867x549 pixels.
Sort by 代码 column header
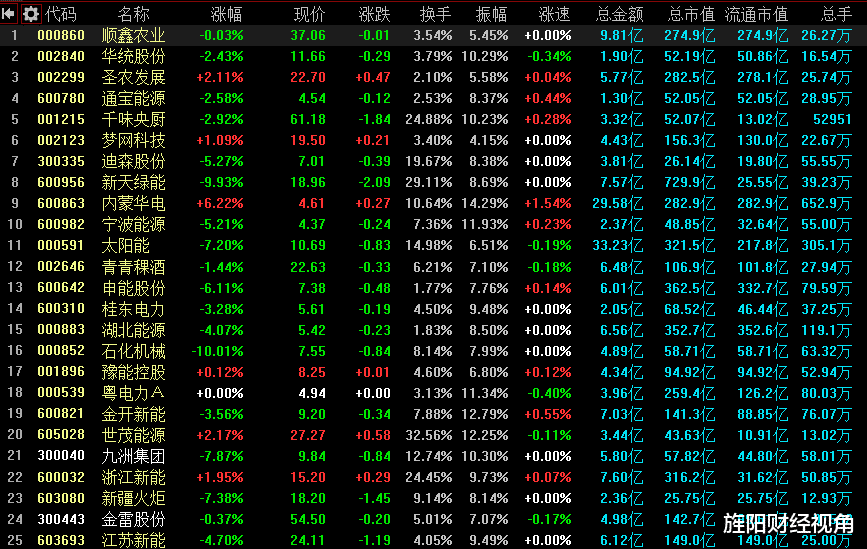click(x=61, y=14)
